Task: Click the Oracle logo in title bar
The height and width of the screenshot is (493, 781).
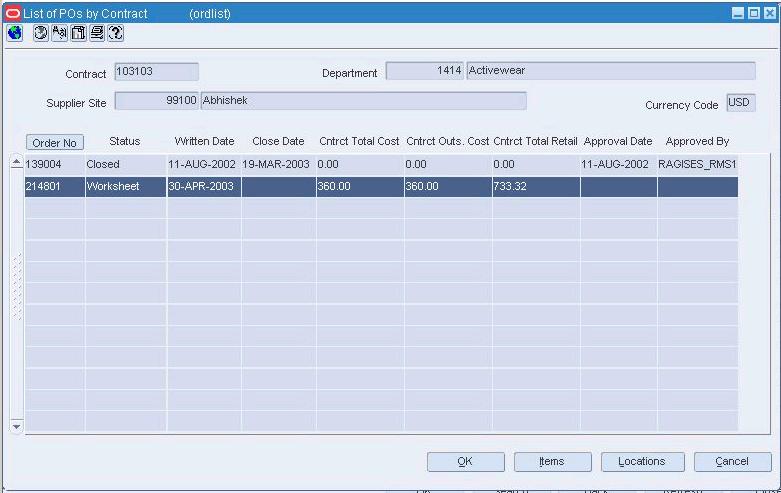Action: (12, 13)
